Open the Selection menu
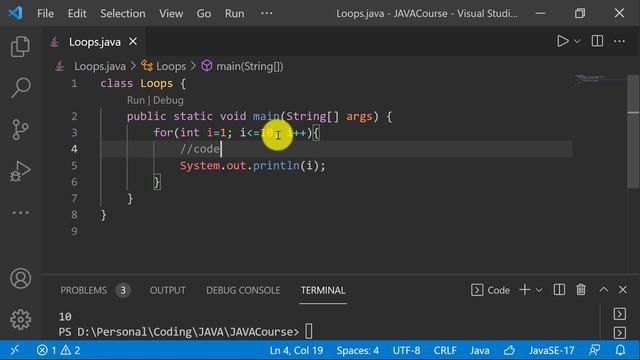The height and width of the screenshot is (360, 640). [x=122, y=13]
